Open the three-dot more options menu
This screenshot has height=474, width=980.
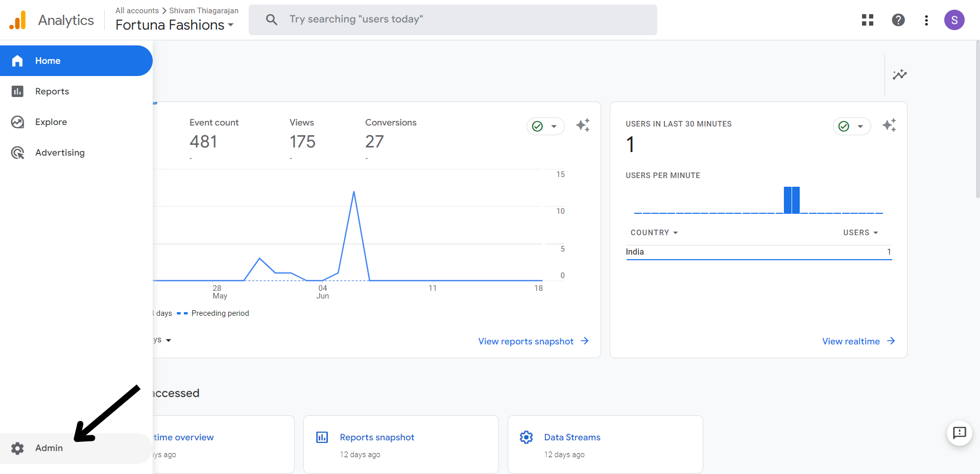pyautogui.click(x=926, y=20)
